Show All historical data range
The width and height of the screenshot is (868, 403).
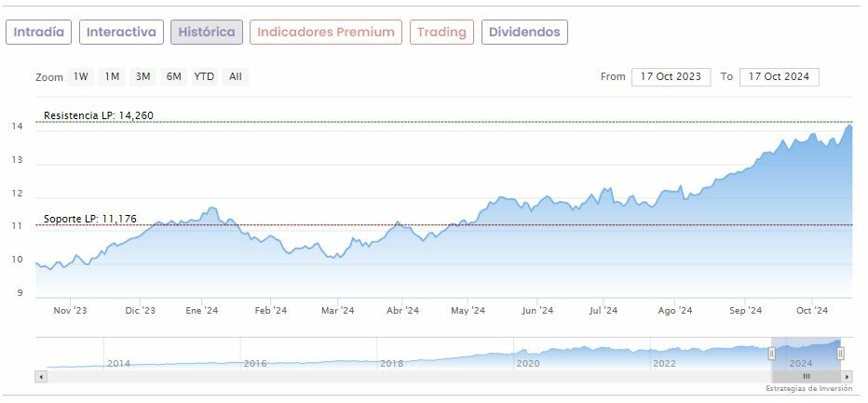[235, 77]
